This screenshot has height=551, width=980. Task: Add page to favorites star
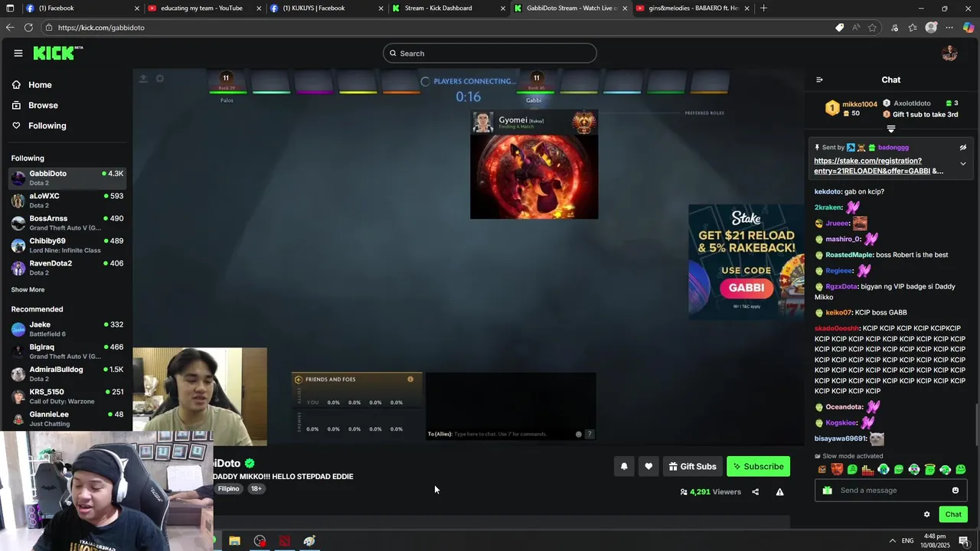click(872, 28)
